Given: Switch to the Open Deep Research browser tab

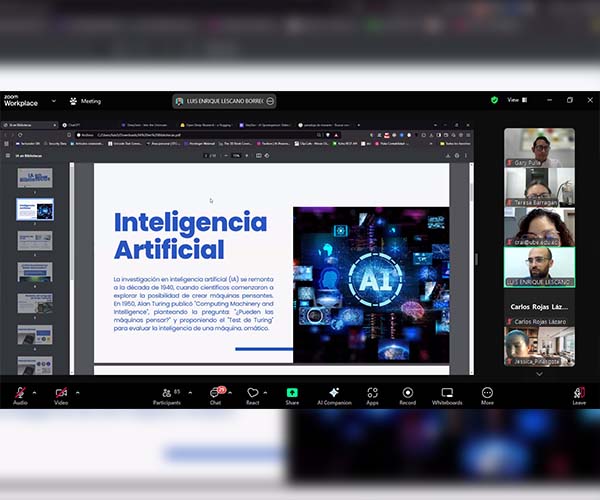Looking at the screenshot, I should pyautogui.click(x=207, y=125).
